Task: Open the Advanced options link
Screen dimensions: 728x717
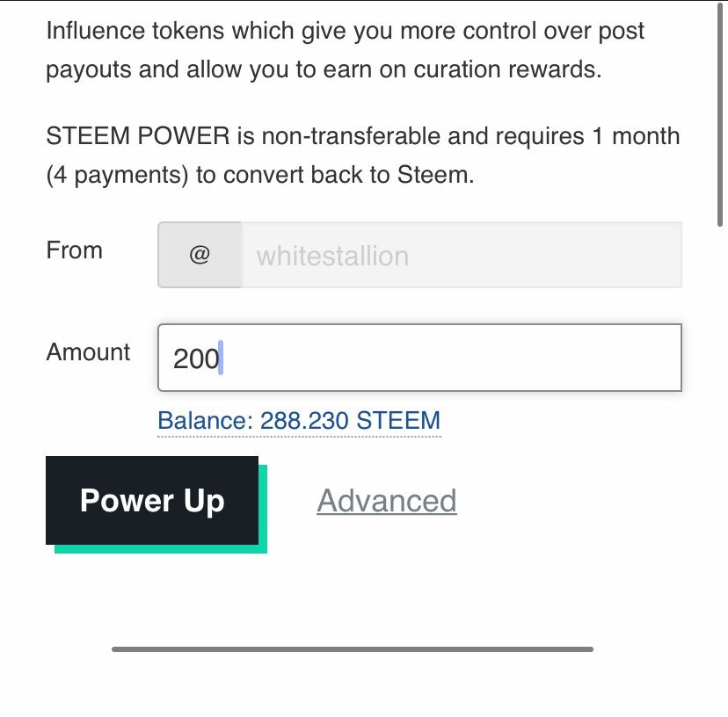Action: 387,501
